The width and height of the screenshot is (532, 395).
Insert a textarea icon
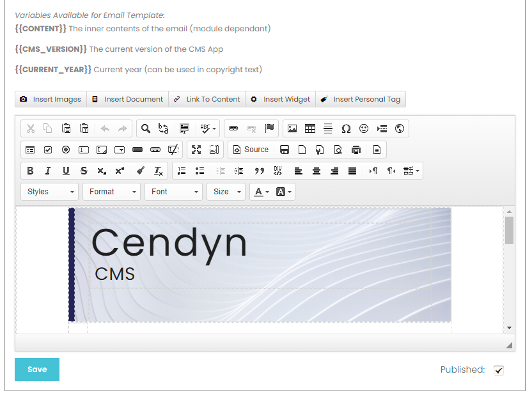pos(102,150)
